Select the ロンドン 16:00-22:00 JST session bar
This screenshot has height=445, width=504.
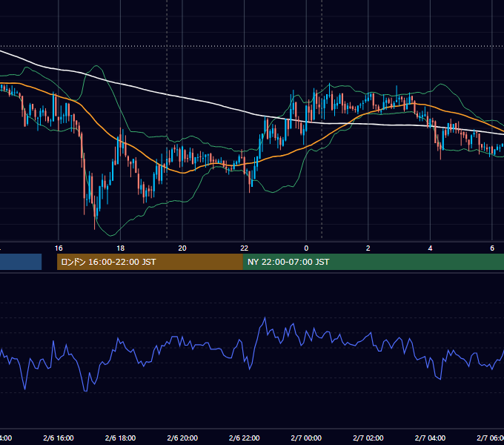pos(150,262)
